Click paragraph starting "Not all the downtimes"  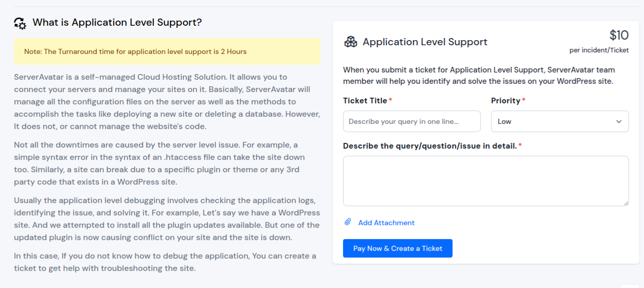click(x=160, y=164)
